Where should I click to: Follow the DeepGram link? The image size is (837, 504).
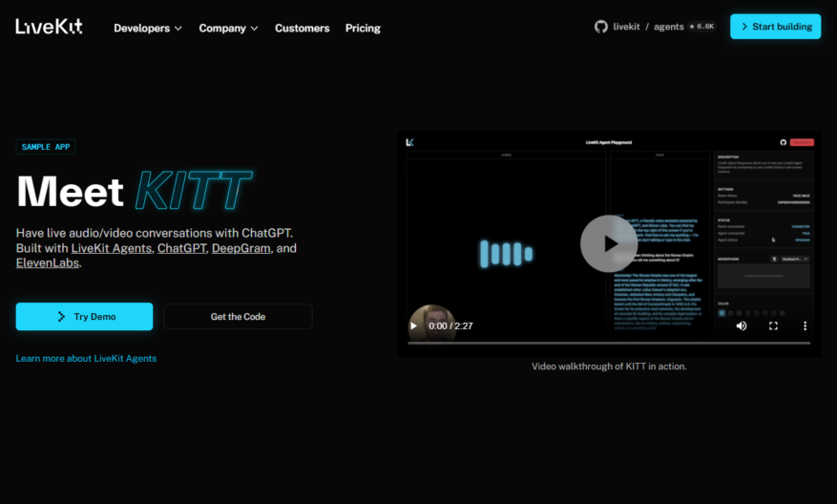tap(241, 248)
